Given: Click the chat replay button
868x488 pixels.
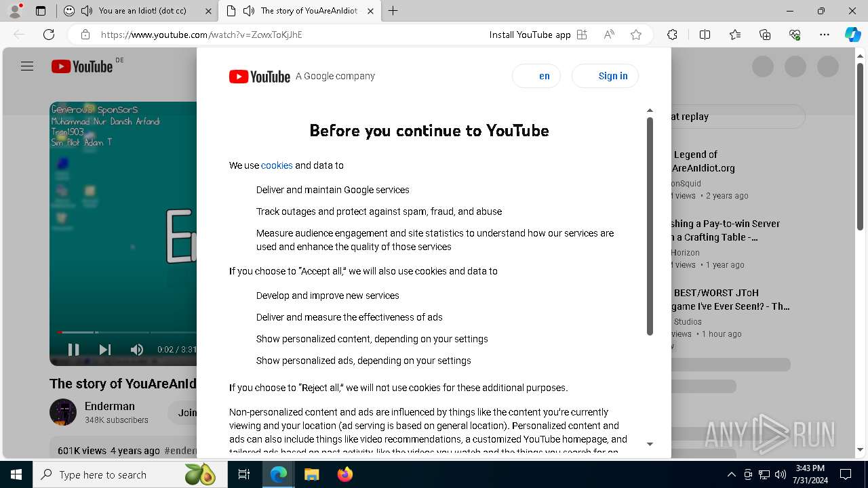Looking at the screenshot, I should [x=737, y=117].
